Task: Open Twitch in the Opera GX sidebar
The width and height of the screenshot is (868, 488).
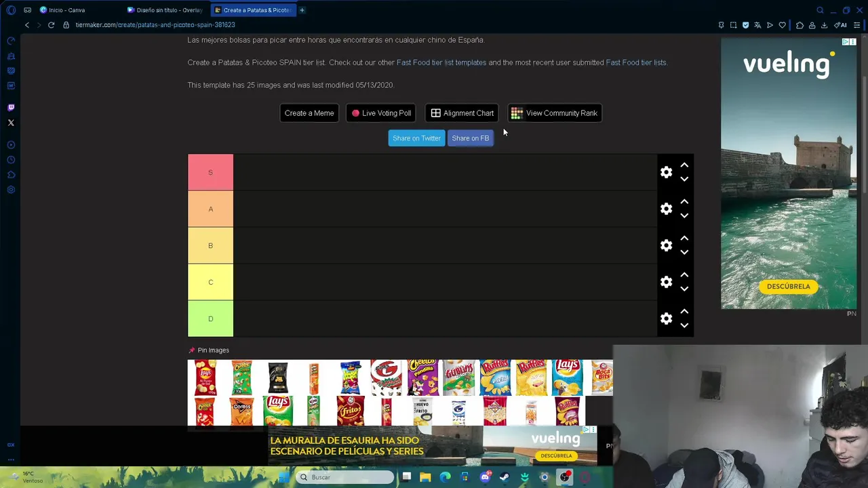Action: (x=11, y=108)
